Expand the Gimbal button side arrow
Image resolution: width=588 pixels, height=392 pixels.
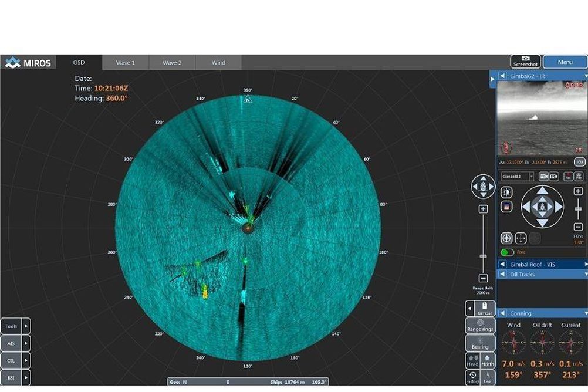(469, 309)
